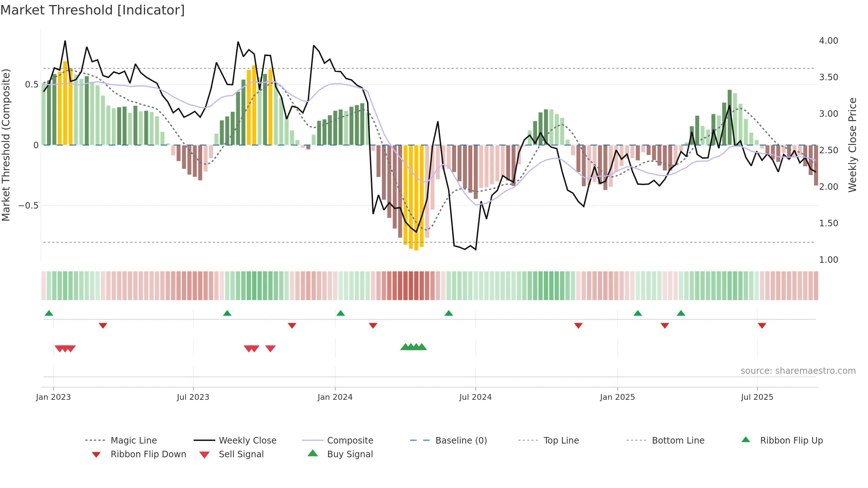
Task: Click the ribbon flip up marker before Jul 2024
Action: (448, 313)
